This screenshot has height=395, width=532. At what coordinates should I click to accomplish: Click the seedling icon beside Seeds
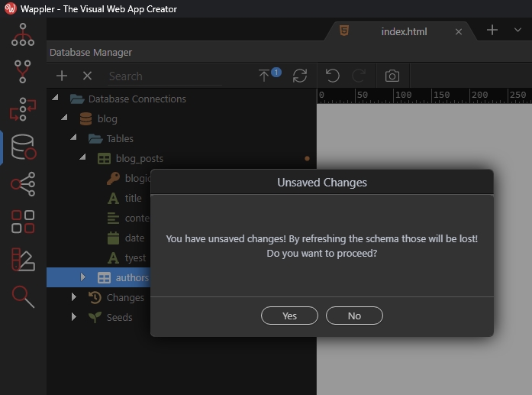[x=95, y=317]
